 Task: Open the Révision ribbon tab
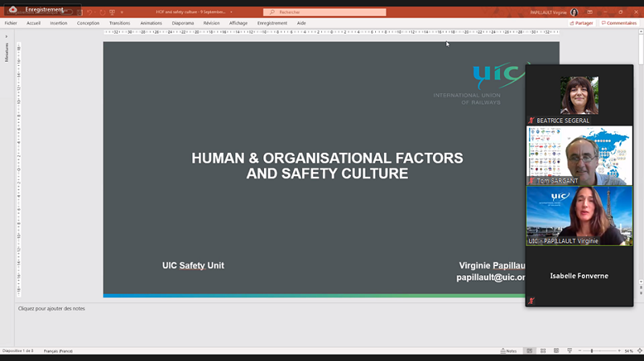point(212,23)
